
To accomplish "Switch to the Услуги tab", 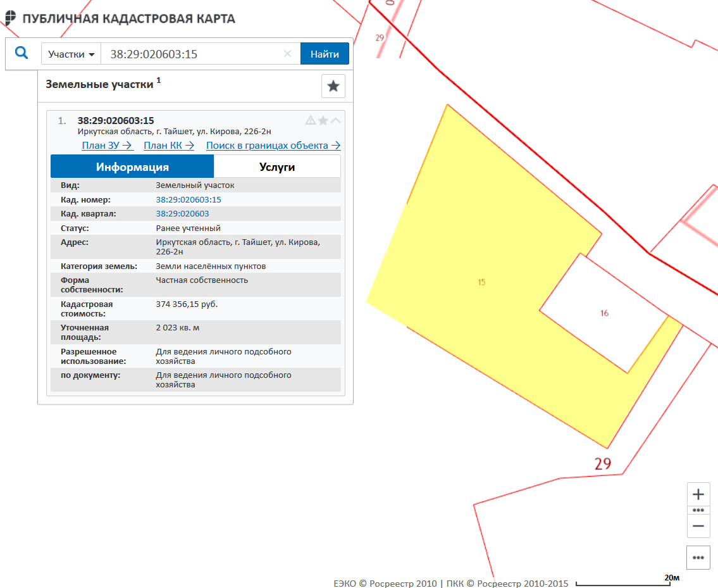I will point(277,167).
